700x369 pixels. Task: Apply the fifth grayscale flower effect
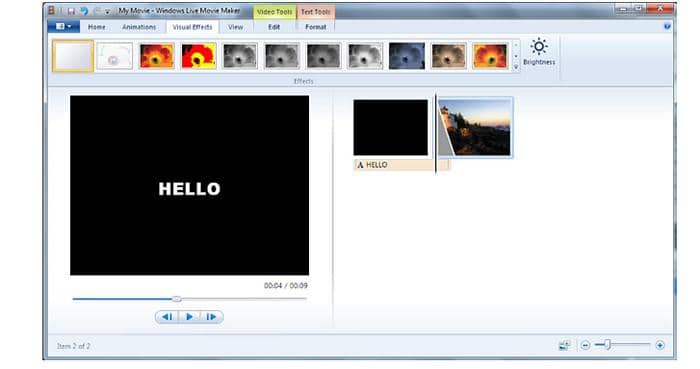(x=240, y=56)
